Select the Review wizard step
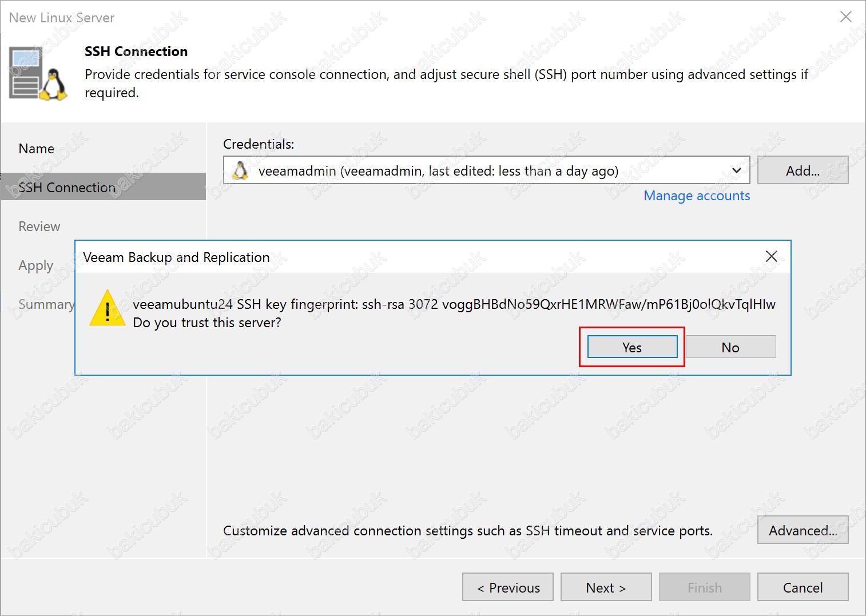Viewport: 866px width, 616px height. click(39, 226)
